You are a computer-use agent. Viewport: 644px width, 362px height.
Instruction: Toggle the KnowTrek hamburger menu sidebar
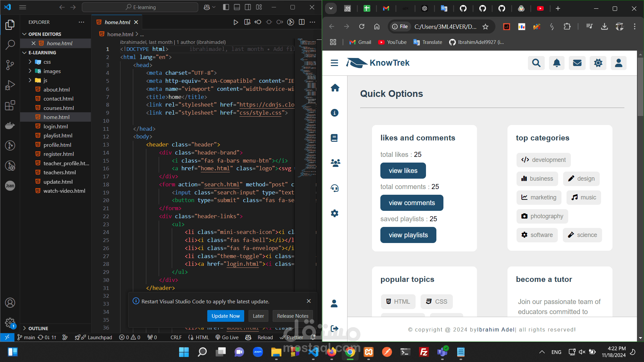click(x=334, y=63)
